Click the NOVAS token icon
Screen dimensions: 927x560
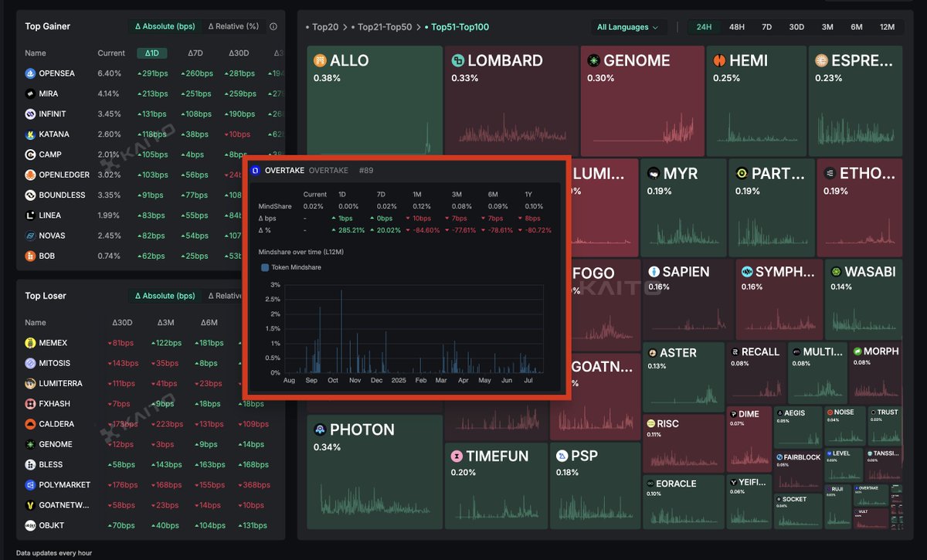[x=30, y=236]
